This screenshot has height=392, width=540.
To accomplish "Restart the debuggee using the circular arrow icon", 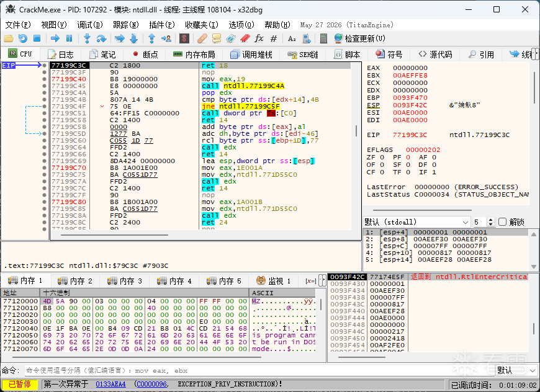I will [x=23, y=38].
